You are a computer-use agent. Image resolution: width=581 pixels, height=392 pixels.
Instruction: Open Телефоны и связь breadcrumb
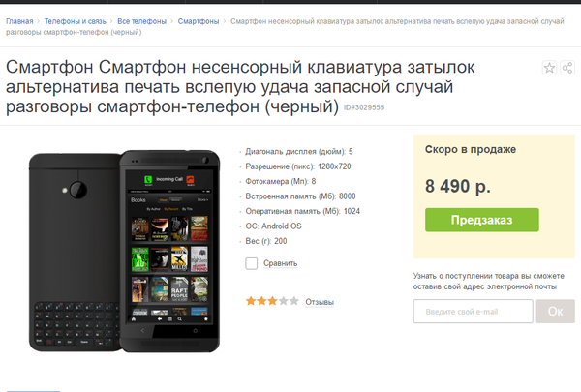point(76,21)
